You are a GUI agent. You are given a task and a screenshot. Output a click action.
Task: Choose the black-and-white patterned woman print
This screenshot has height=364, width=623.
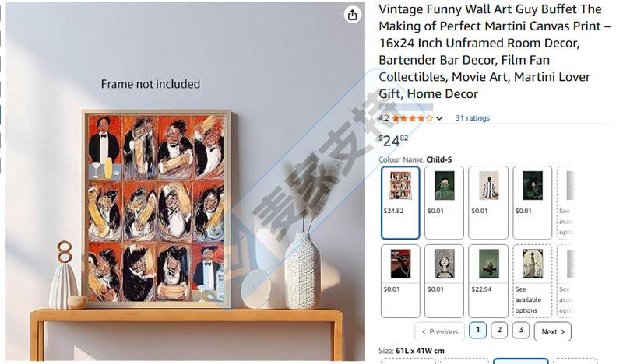tap(445, 281)
